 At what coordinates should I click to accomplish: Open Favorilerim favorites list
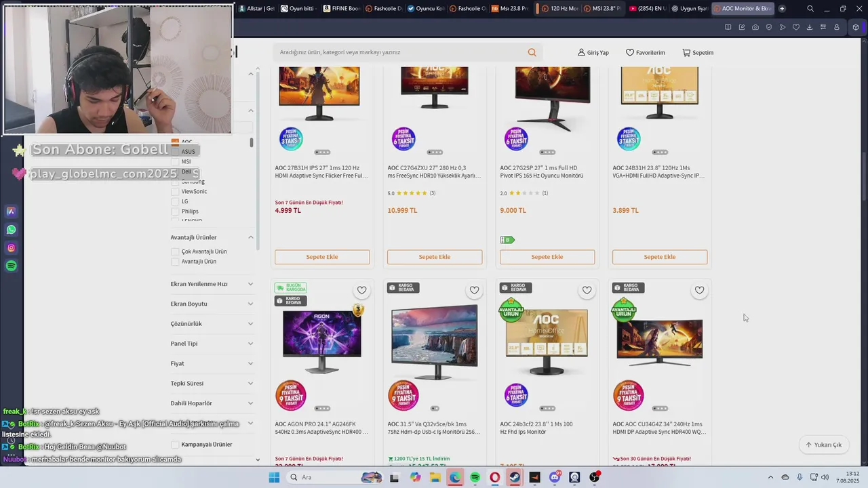[x=645, y=52]
